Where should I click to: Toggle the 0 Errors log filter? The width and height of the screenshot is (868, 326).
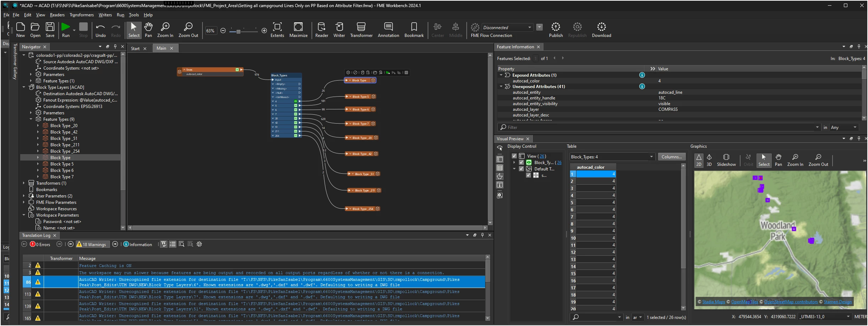40,244
